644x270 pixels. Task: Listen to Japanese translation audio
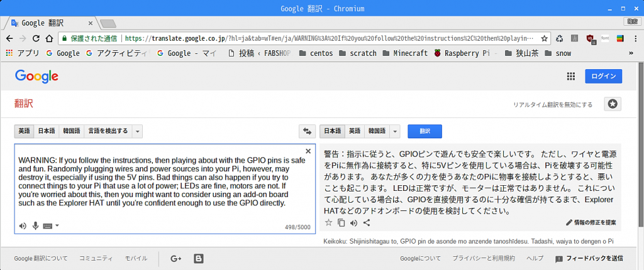(x=353, y=223)
